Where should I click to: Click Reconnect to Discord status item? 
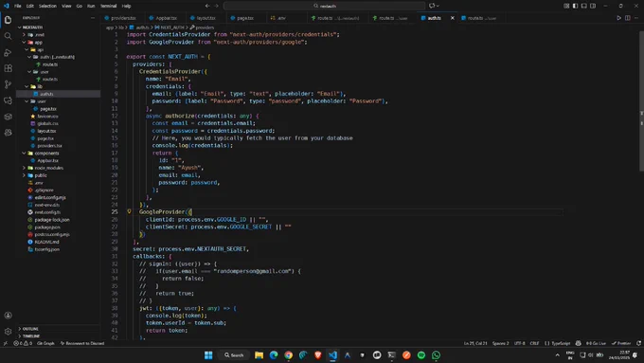82,343
